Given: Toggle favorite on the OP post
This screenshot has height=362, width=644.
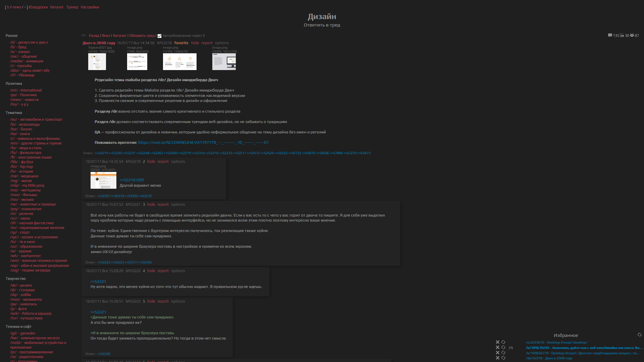Looking at the screenshot, I should [x=181, y=43].
